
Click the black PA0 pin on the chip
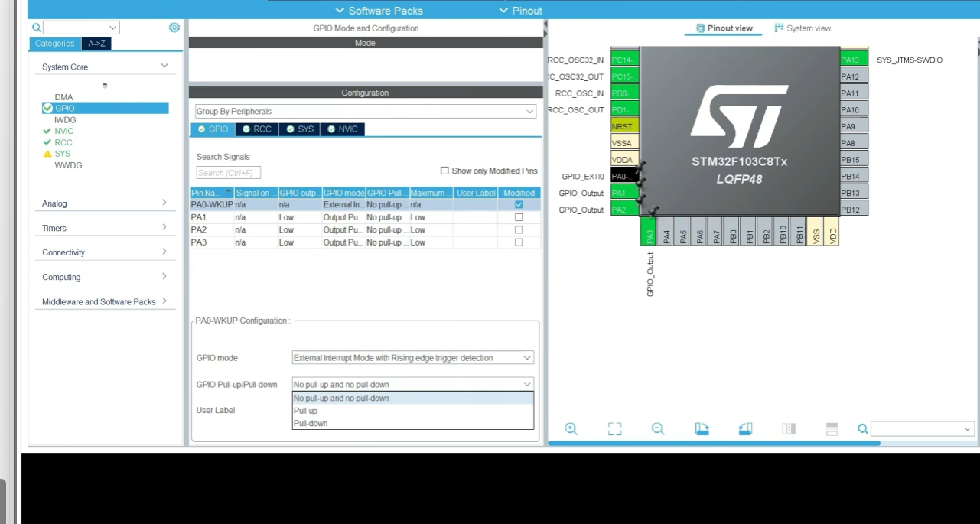624,176
